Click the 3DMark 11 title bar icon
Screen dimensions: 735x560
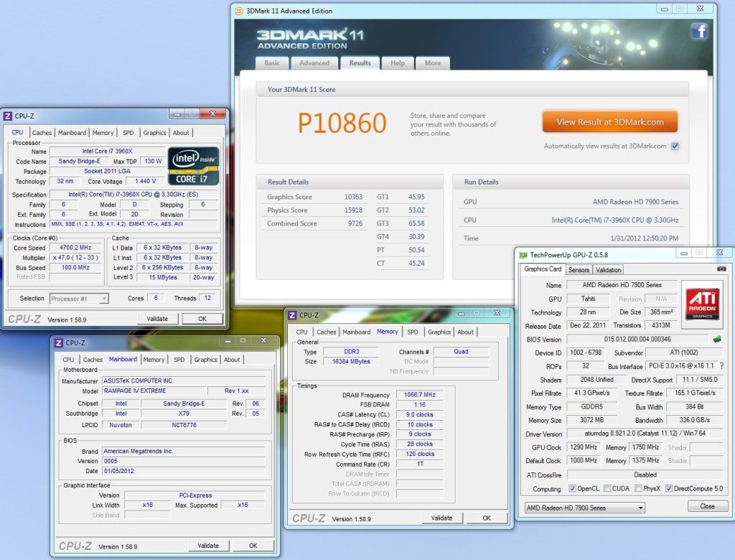(x=239, y=11)
